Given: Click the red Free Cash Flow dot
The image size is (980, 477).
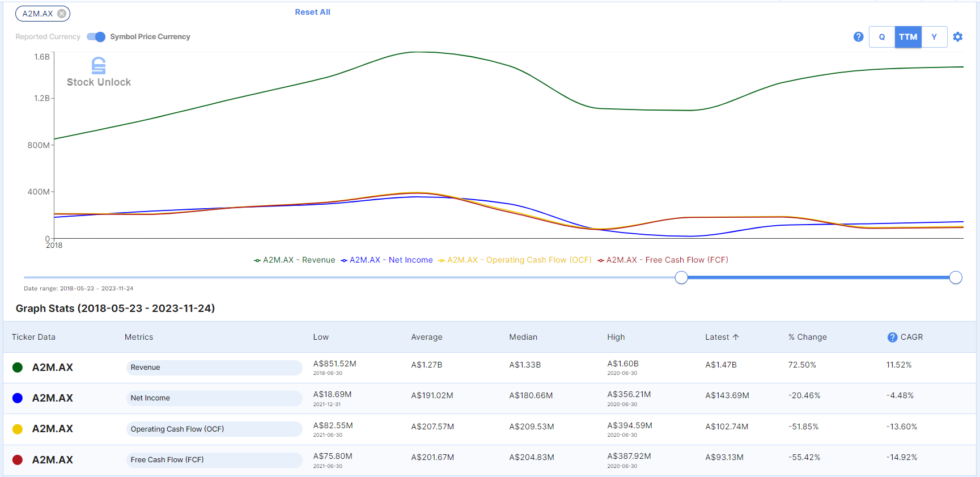Looking at the screenshot, I should [18, 460].
